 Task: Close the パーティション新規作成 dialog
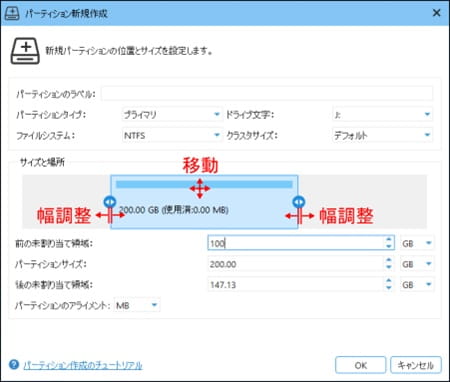(437, 13)
